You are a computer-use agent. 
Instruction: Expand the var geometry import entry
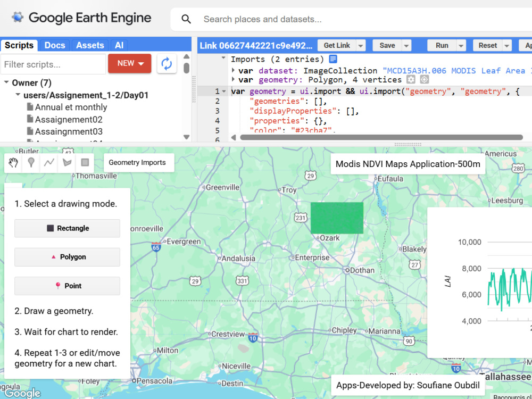(233, 79)
